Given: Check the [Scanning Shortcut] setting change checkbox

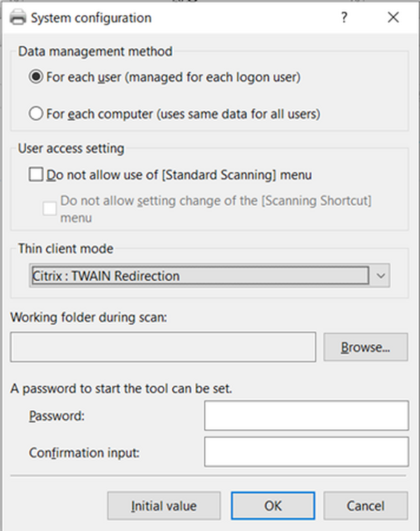Looking at the screenshot, I should (49, 209).
